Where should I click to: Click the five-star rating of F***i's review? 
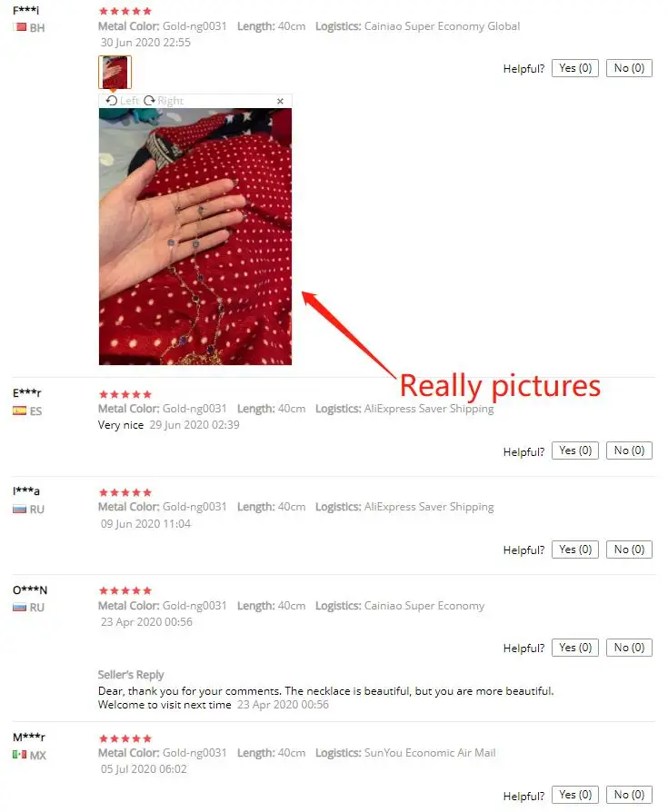click(x=125, y=11)
